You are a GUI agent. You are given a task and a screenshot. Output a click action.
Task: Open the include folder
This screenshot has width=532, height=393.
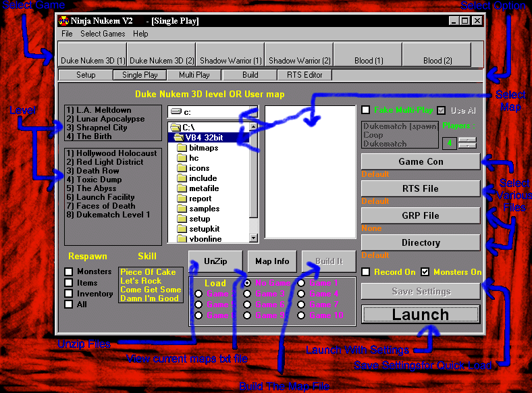[x=202, y=178]
